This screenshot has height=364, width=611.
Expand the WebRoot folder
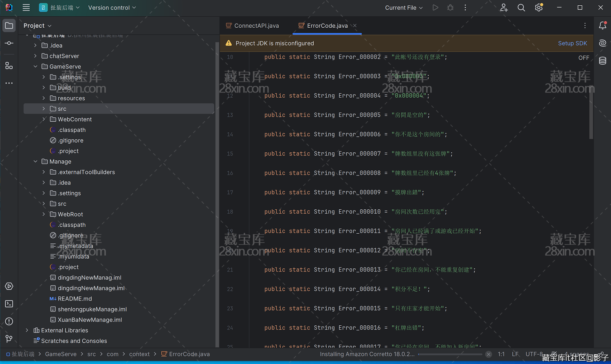coord(44,214)
